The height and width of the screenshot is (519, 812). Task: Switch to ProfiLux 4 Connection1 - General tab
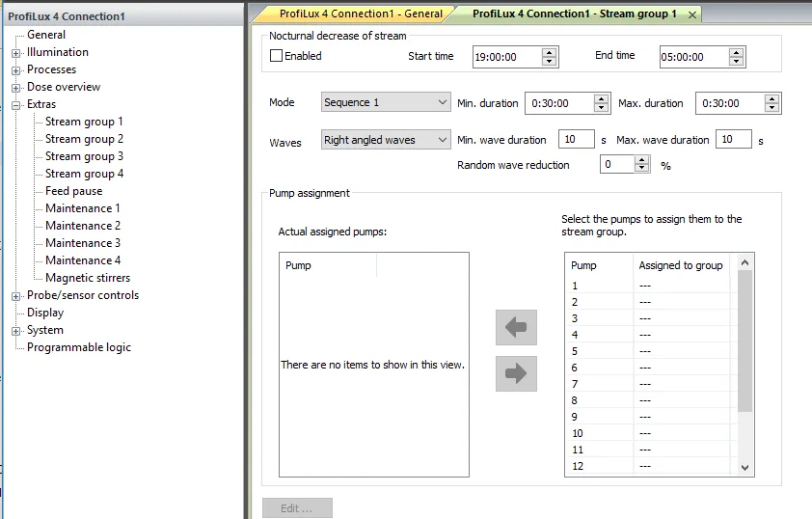(x=361, y=14)
